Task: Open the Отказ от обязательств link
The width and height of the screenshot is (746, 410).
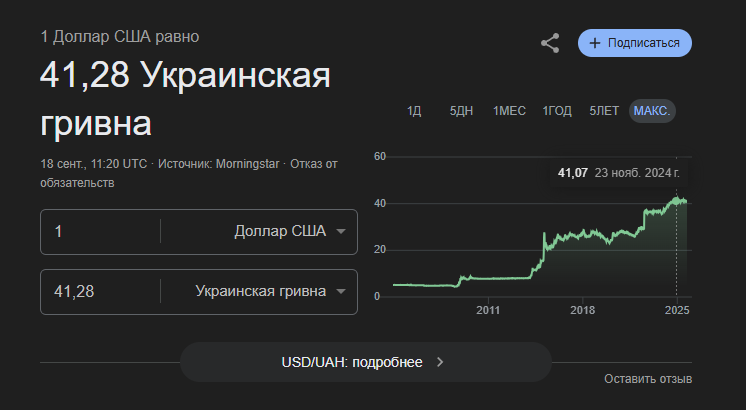Action: coord(189,174)
